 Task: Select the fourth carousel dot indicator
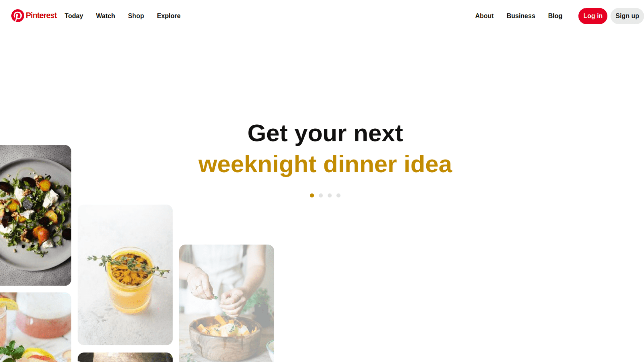point(338,195)
